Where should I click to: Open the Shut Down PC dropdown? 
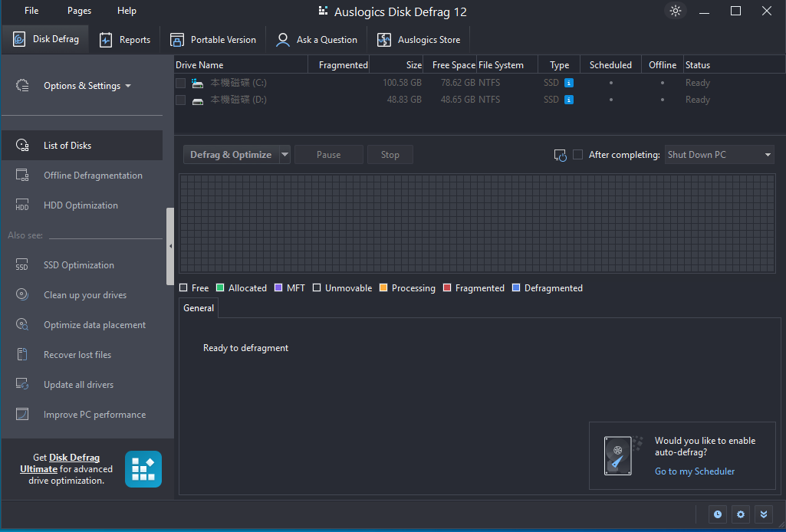719,155
